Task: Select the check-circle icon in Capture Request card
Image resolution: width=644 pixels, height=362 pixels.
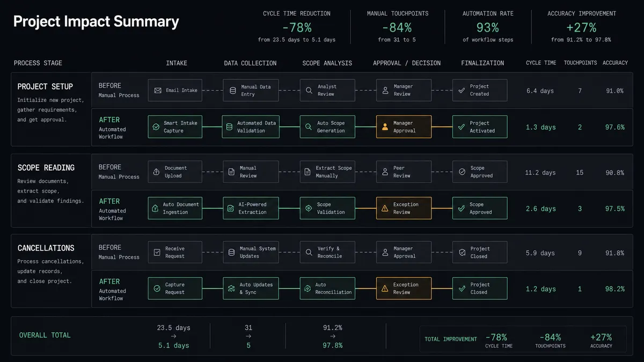Action: pyautogui.click(x=157, y=289)
